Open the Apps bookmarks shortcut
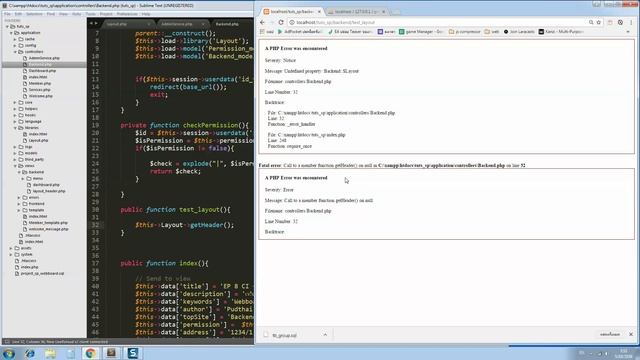The width and height of the screenshot is (640, 360). click(267, 32)
